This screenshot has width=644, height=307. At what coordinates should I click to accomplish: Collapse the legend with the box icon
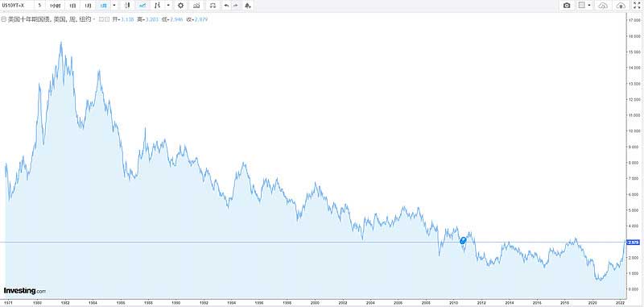[x=3, y=19]
